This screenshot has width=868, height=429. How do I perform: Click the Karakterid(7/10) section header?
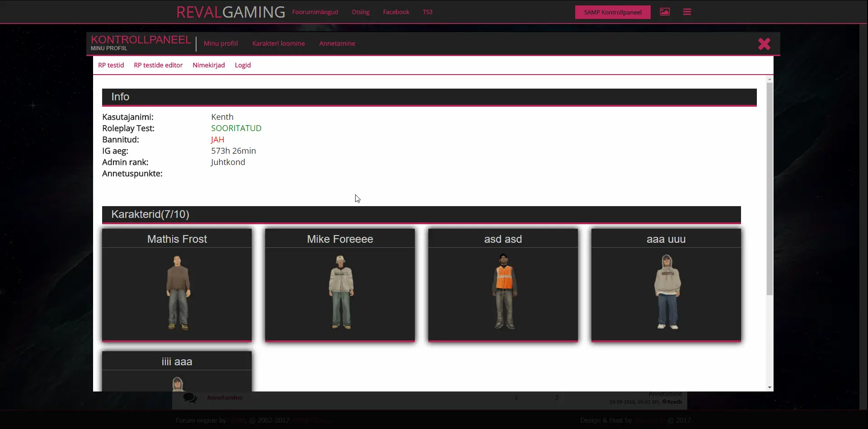[422, 214]
